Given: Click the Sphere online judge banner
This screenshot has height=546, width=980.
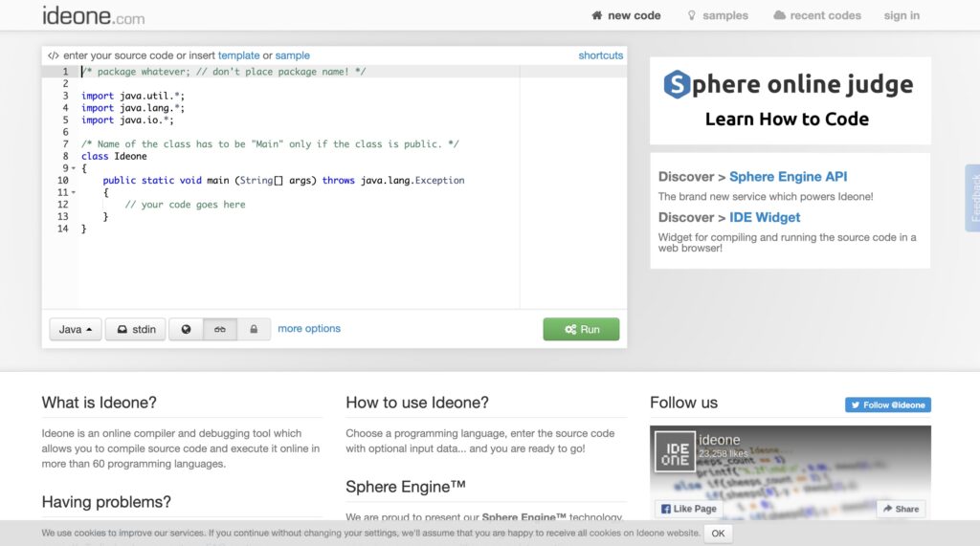Looking at the screenshot, I should coord(790,100).
